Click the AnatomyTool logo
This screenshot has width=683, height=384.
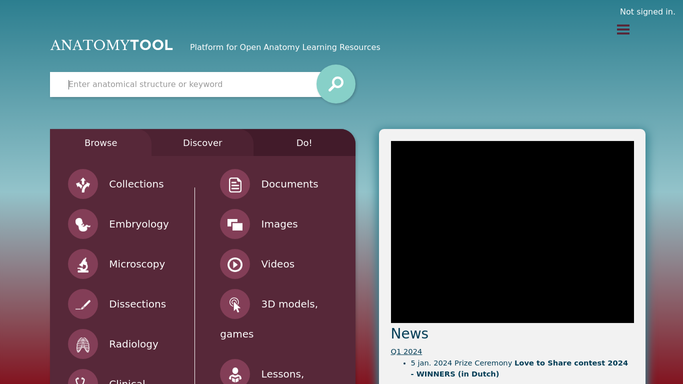(x=112, y=45)
